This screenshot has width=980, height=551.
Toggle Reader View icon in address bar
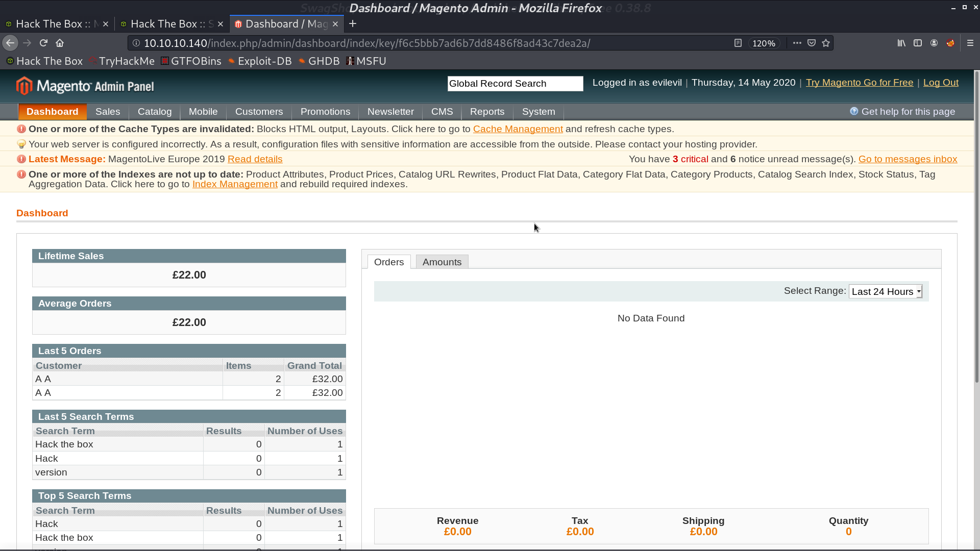[738, 43]
